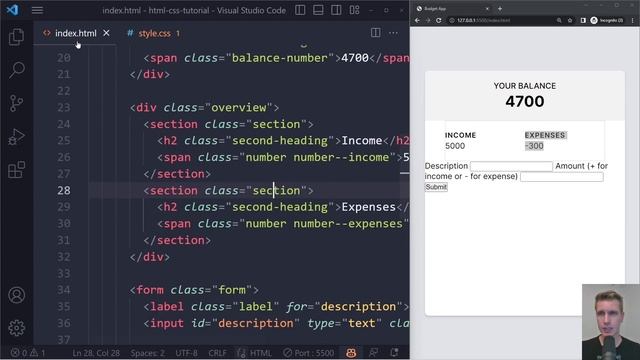Click the Description input field
The image size is (640, 360).
point(511,166)
